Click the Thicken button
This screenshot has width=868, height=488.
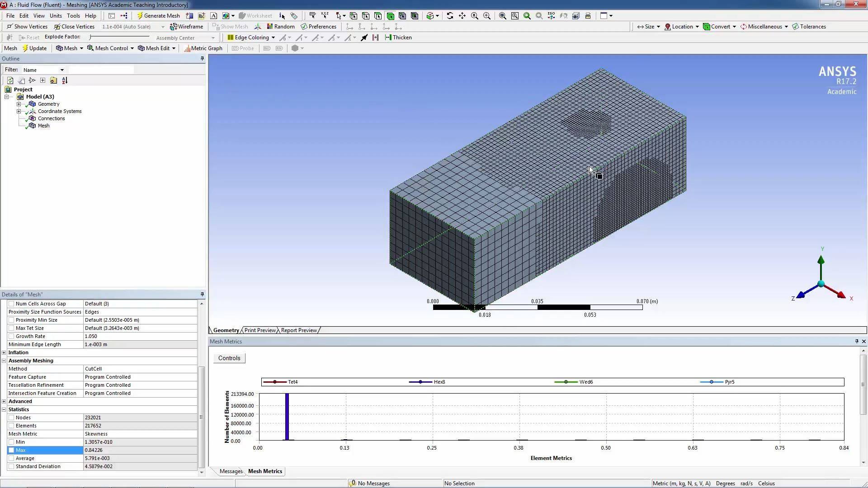pos(398,38)
